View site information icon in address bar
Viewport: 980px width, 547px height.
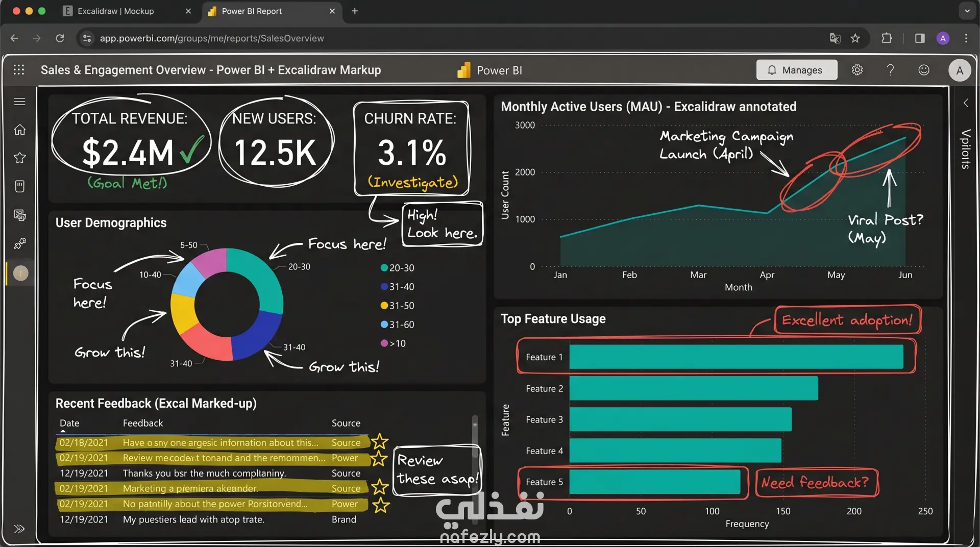(x=87, y=38)
